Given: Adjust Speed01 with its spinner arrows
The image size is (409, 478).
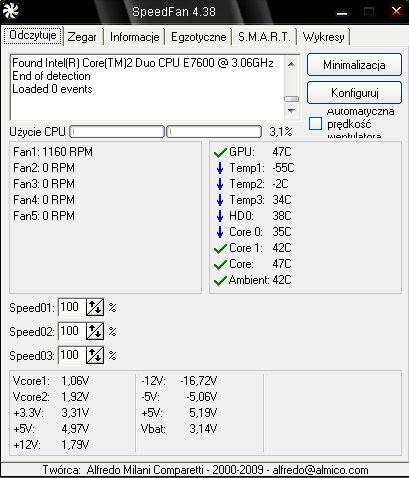Looking at the screenshot, I should click(95, 307).
